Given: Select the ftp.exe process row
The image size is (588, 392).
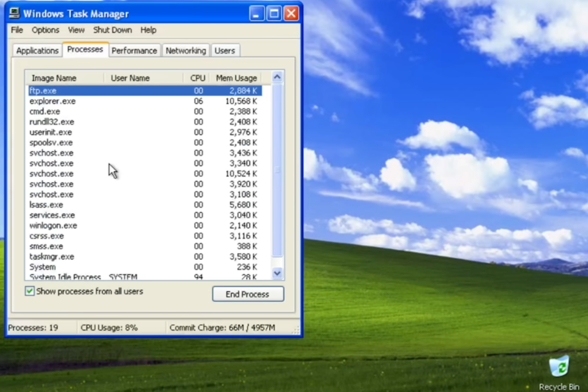Looking at the screenshot, I should 145,90.
